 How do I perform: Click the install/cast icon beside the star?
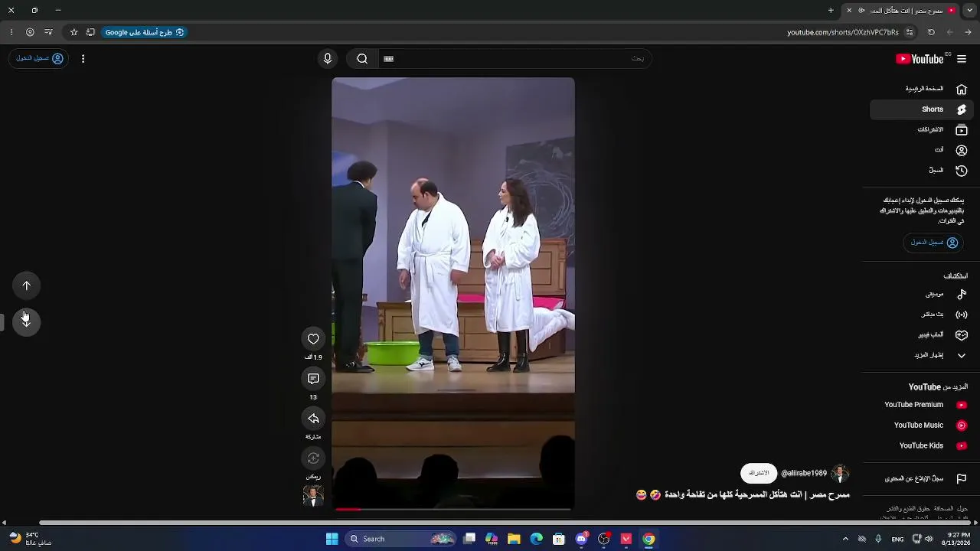tap(90, 32)
